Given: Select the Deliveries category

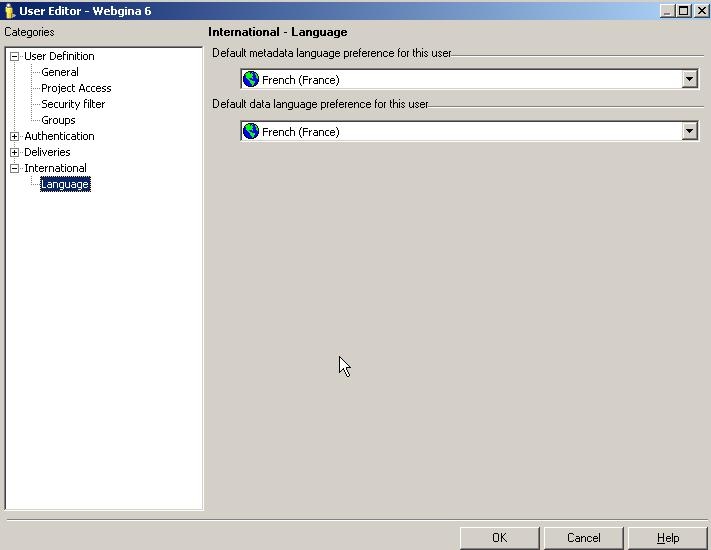Looking at the screenshot, I should click(x=47, y=152).
